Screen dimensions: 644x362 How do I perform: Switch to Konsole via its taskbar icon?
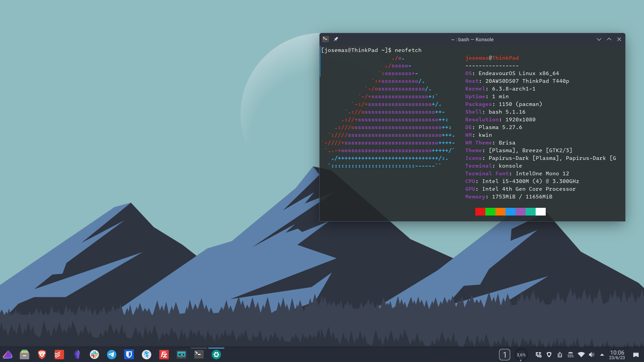[x=199, y=354]
